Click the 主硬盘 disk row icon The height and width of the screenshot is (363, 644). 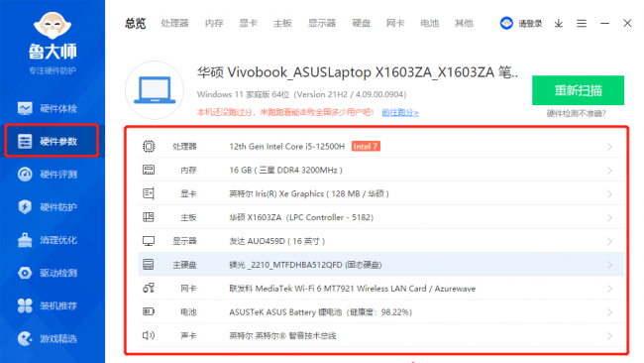pos(149,265)
